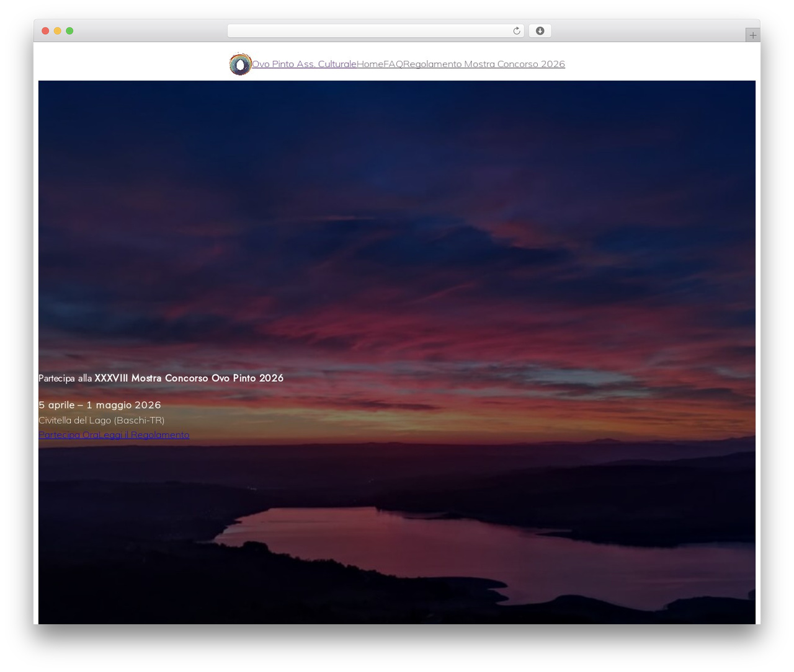Click the XXXVIII Mostra Concorso Ovo Pinto 2026 heading
The height and width of the screenshot is (672, 794).
pos(189,378)
